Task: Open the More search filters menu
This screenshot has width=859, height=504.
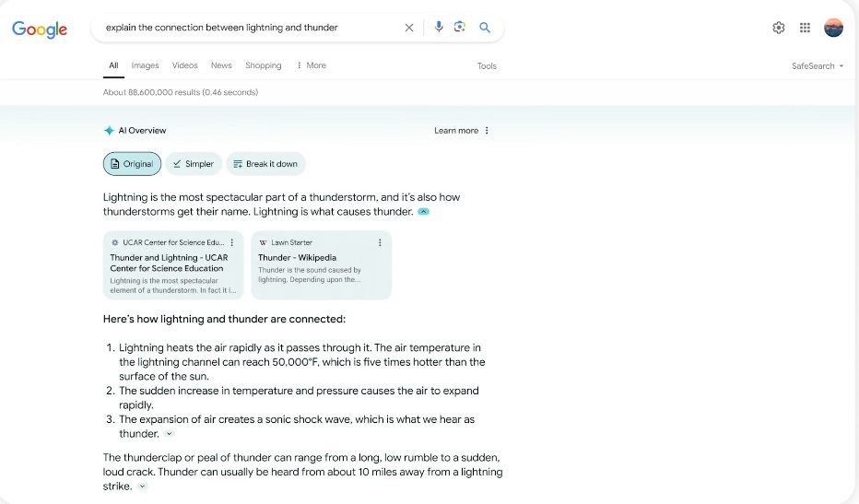Action: point(312,65)
